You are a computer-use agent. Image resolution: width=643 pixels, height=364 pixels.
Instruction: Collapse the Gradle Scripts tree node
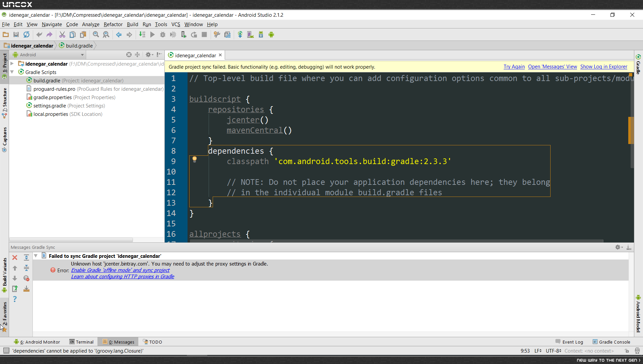tap(12, 72)
